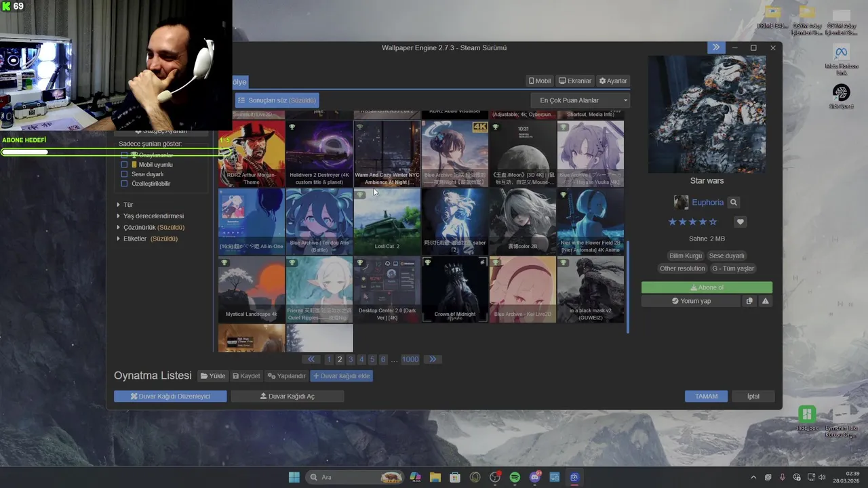This screenshot has height=488, width=868.
Task: Expand Çözünürlük filter section
Action: [x=150, y=228]
